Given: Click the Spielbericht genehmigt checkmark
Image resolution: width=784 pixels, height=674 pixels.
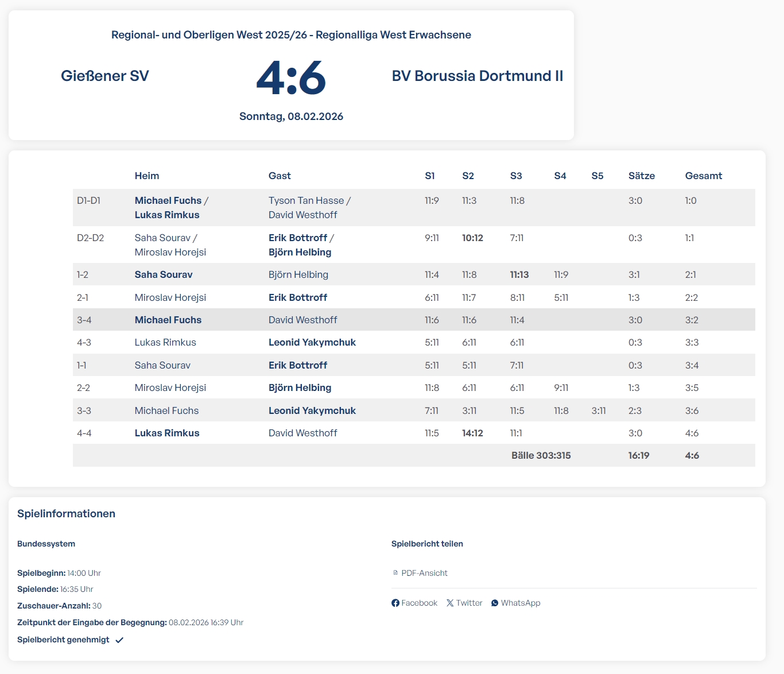Looking at the screenshot, I should 119,640.
